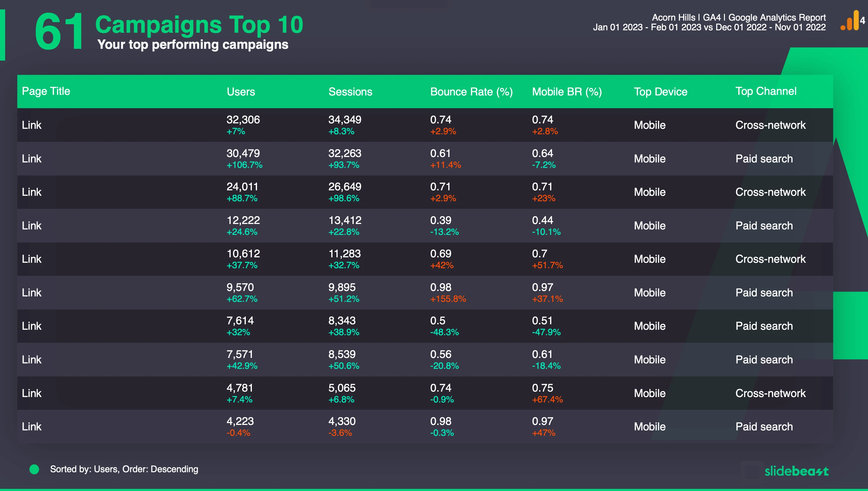Click the green dot beside Sorted by
Screen dimensions: 868x491
click(x=34, y=469)
